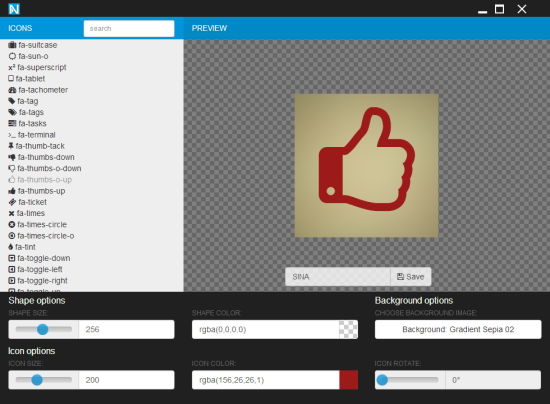Select the fa-suitcase icon entry
Viewport: 550px width, 404px height.
pos(33,45)
